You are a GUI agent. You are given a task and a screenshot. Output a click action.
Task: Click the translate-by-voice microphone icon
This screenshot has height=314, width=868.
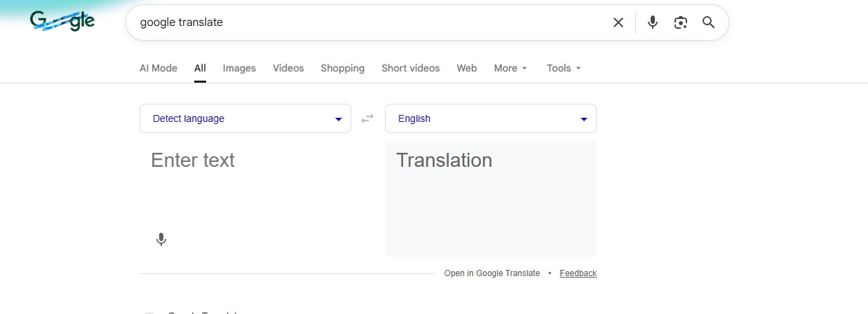[x=161, y=240]
